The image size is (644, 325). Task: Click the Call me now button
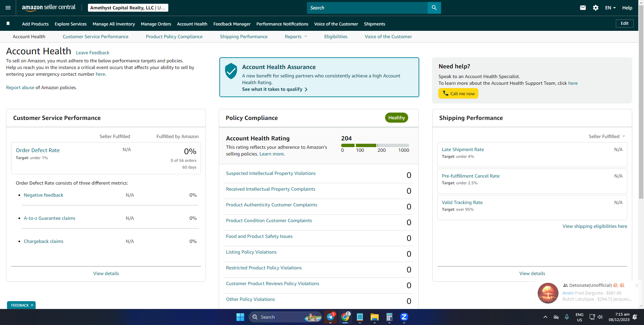point(458,93)
